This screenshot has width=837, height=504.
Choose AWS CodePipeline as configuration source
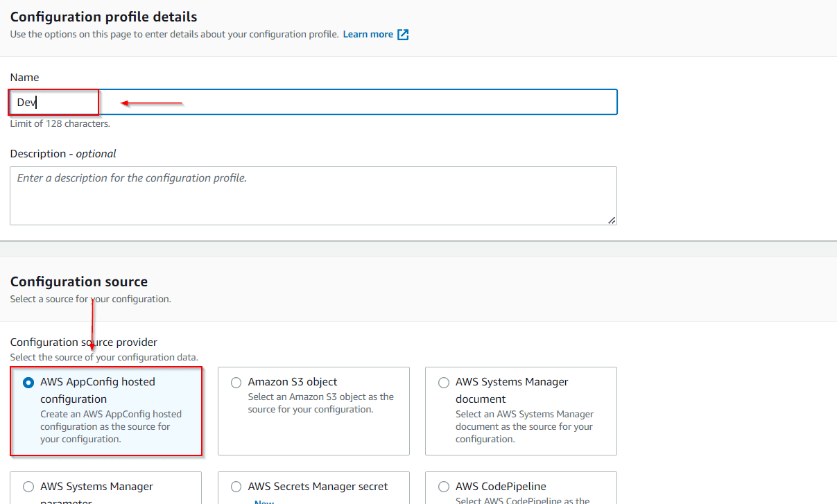(x=444, y=486)
